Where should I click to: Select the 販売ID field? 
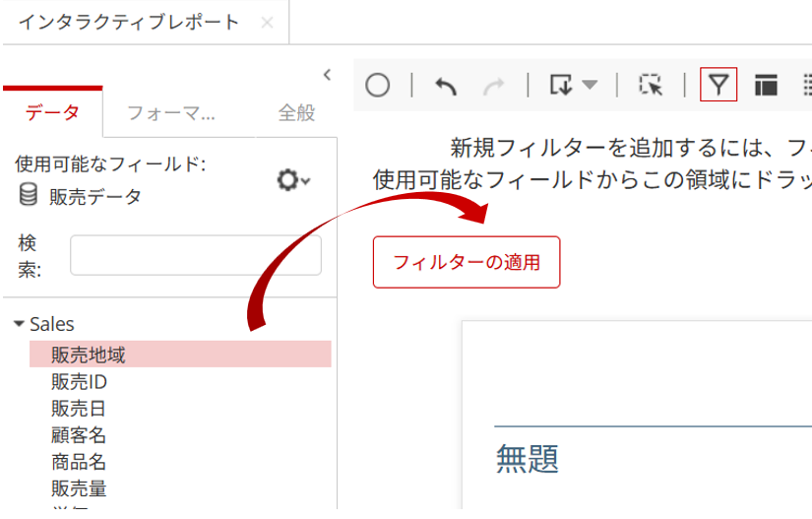pyautogui.click(x=79, y=382)
